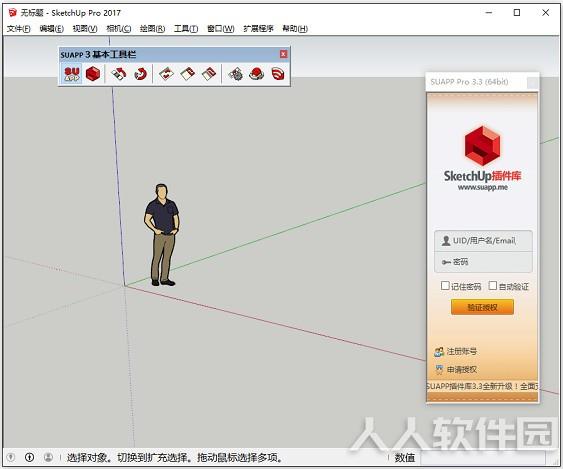Enable the 自动验证 checkbox
563x469 pixels.
[493, 286]
